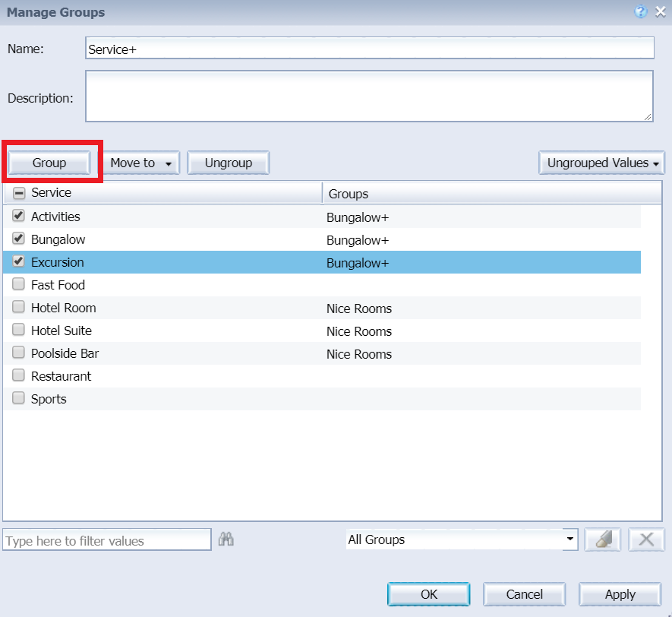The height and width of the screenshot is (617, 672).
Task: Confirm with the OK button
Action: 428,594
